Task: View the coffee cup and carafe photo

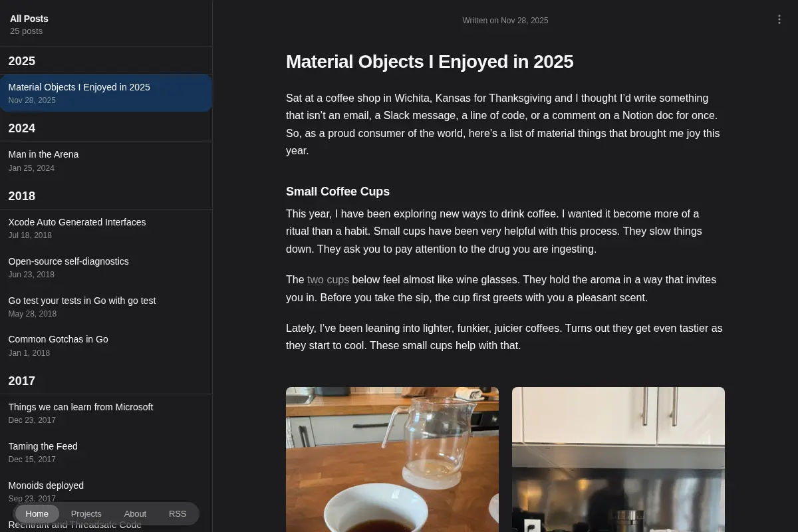Action: [x=392, y=460]
